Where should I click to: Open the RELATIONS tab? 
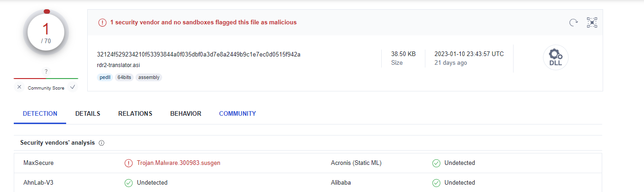[135, 113]
